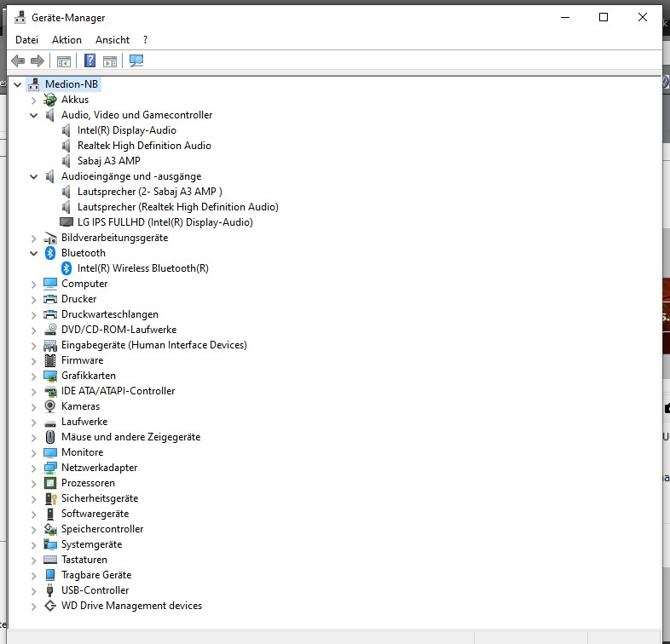Select Lautsprecher (2- Sabaj A3 AMP) entry
This screenshot has height=644, width=670.
(149, 192)
